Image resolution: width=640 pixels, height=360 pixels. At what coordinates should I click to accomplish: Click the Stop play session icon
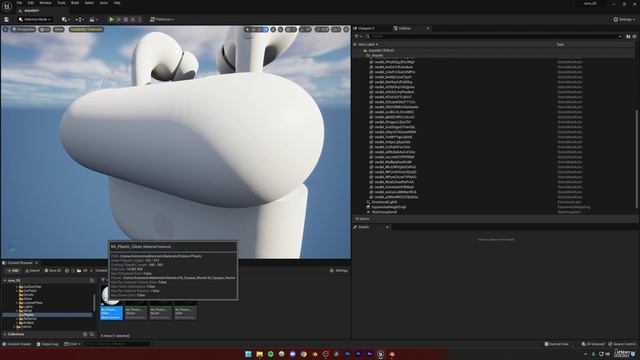[126, 20]
